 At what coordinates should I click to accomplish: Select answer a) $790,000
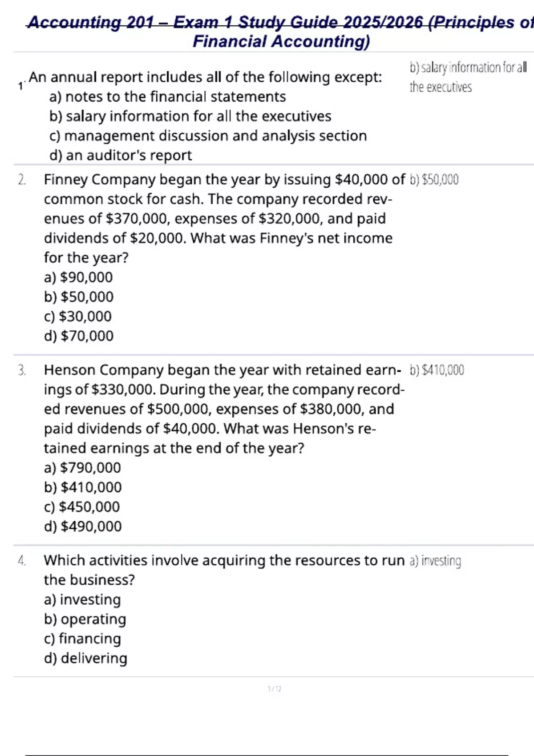pos(82,467)
